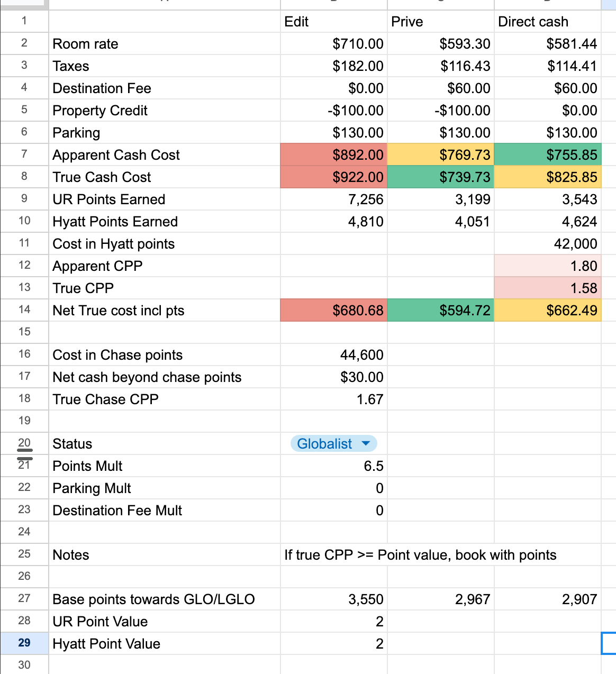Select the row 14 header
This screenshot has height=674, width=616.
24,309
